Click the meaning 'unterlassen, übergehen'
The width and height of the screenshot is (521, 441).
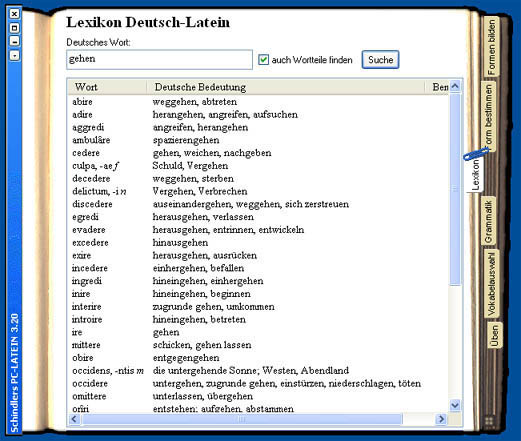click(x=203, y=396)
